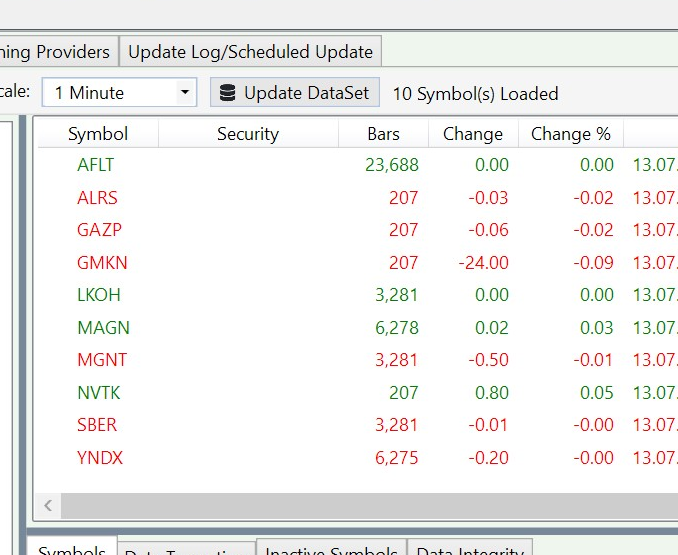
Task: Open the 1 Minute scale dropdown
Action: [119, 92]
